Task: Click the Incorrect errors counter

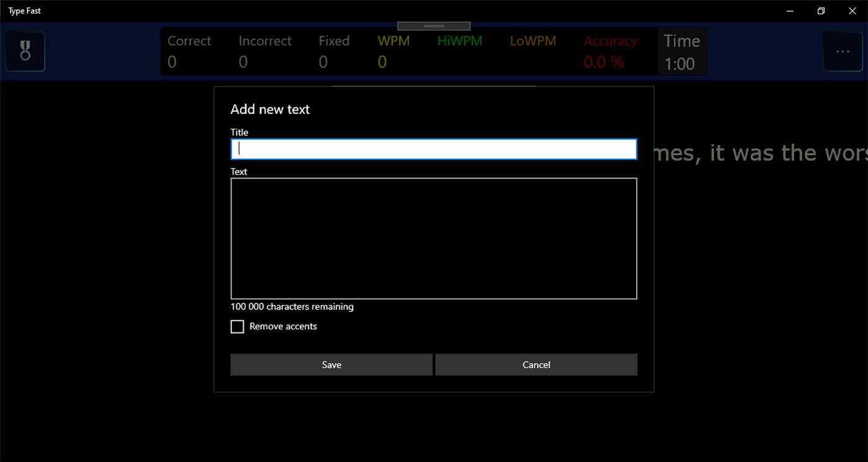Action: click(x=264, y=51)
